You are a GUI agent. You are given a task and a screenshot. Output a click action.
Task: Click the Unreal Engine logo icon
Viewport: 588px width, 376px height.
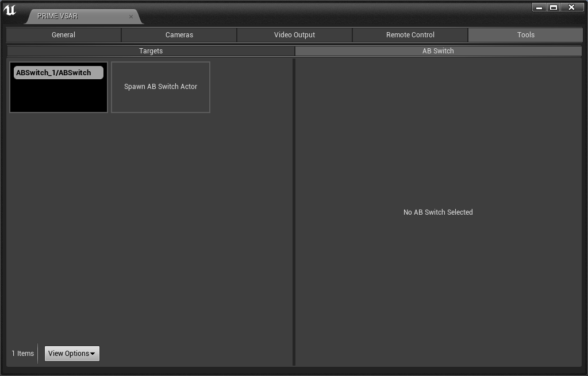(x=10, y=10)
